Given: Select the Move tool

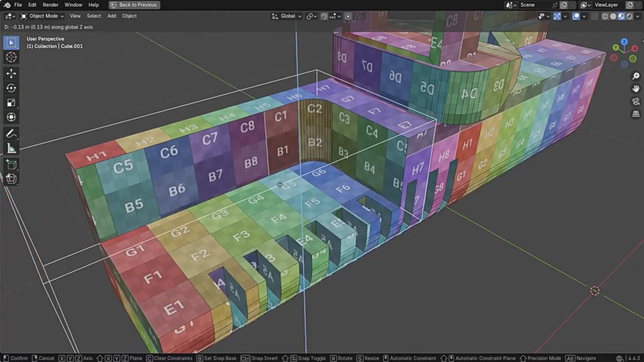Looking at the screenshot, I should pyautogui.click(x=11, y=73).
